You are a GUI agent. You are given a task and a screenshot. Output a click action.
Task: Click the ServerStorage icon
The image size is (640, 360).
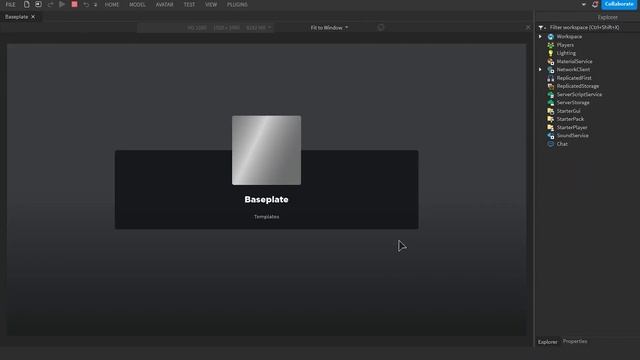click(551, 102)
